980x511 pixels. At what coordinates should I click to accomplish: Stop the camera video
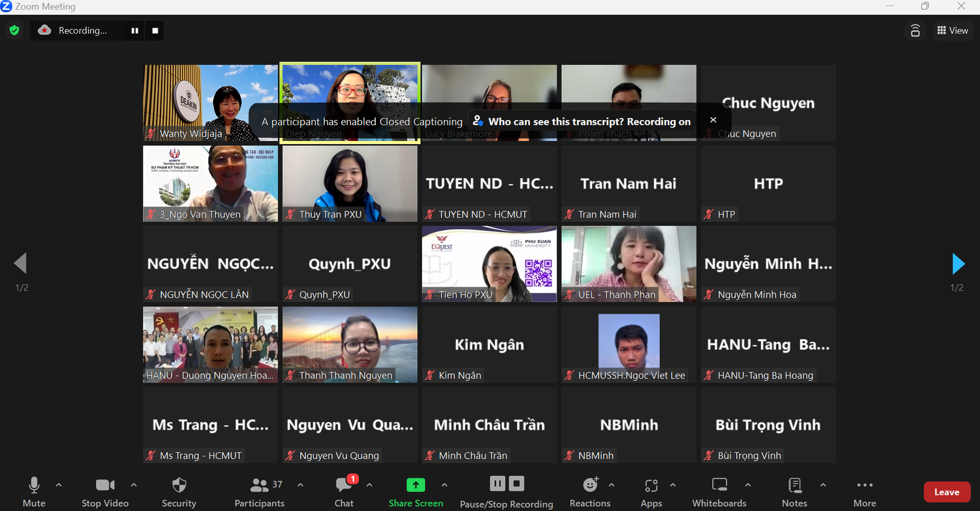point(105,492)
